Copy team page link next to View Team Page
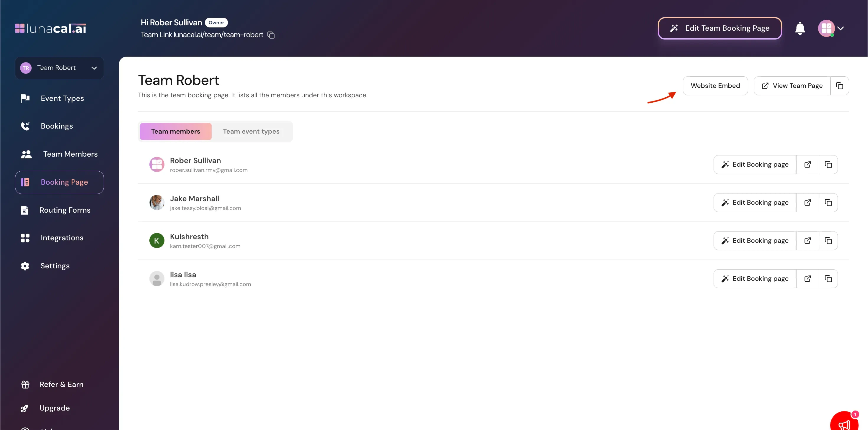Viewport: 868px width, 430px height. [839, 86]
